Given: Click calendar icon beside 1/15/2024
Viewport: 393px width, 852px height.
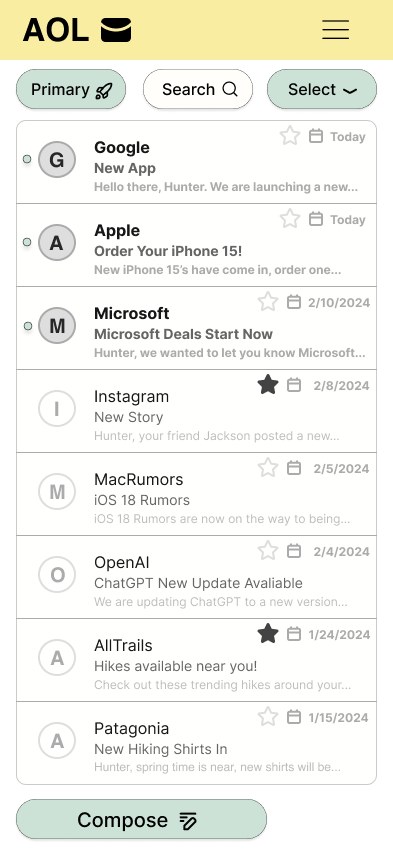Looking at the screenshot, I should [294, 717].
